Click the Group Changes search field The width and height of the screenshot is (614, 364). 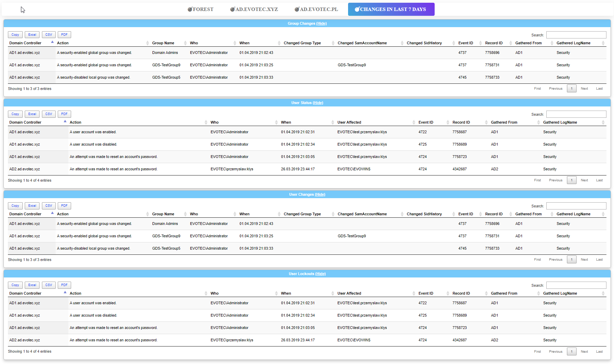coord(576,35)
